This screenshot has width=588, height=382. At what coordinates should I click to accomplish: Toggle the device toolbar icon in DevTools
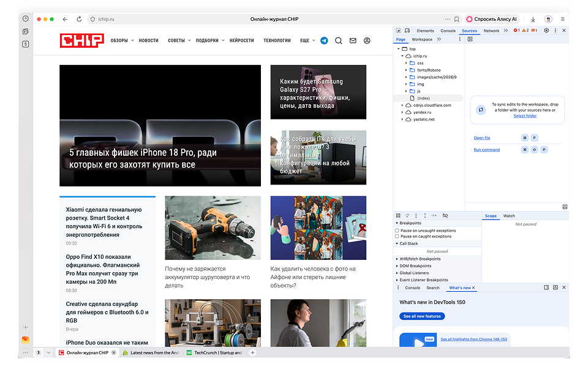tap(407, 31)
